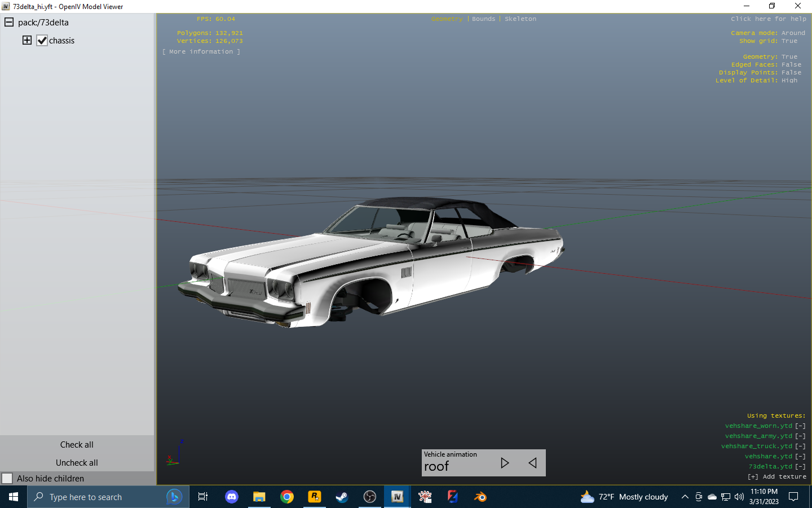Viewport: 812px width, 508px height.
Task: Collapse the pack:/73delta tree node
Action: point(9,22)
